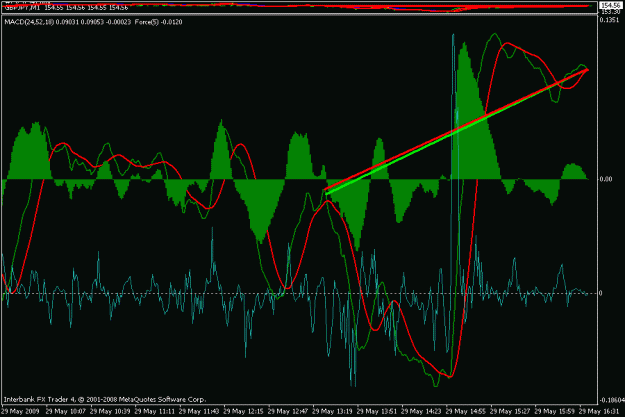This screenshot has width=625, height=417.
Task: Click the Interbank FX Trader 4 copyright text
Action: coord(105,399)
